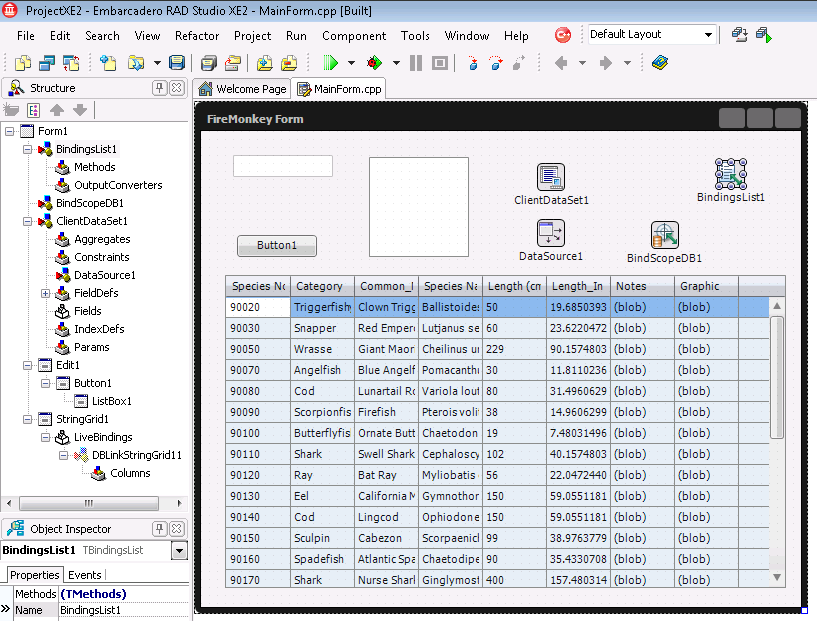Select ClientDataSet1 component icon on form
The width and height of the screenshot is (817, 621).
pos(551,177)
